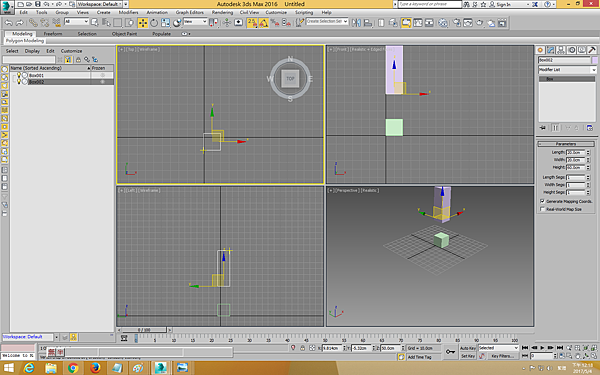
Task: Switch to the Create command panel tab
Action: point(540,50)
